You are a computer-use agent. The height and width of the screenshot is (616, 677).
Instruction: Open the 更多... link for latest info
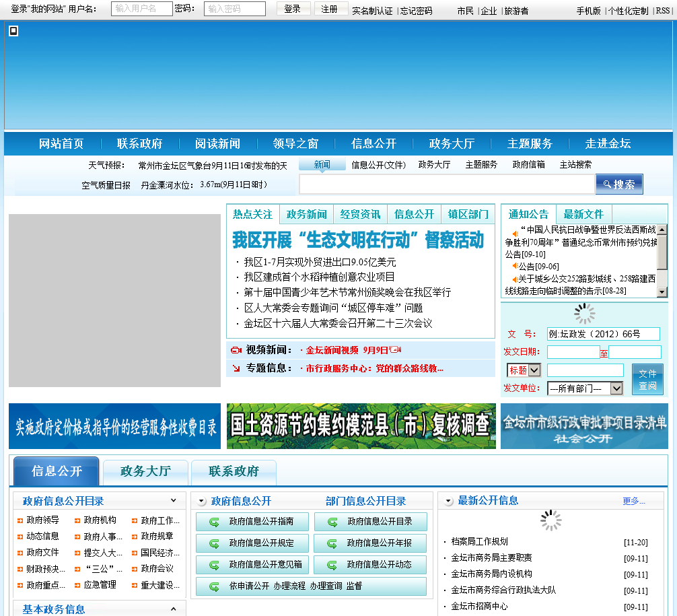tap(633, 501)
